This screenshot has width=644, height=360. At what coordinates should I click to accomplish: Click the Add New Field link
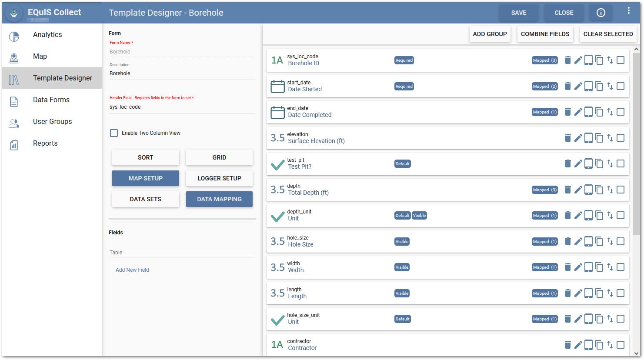tap(132, 270)
